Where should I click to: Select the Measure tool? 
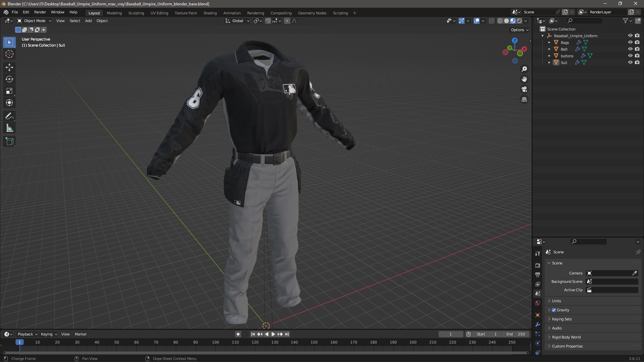[9, 128]
